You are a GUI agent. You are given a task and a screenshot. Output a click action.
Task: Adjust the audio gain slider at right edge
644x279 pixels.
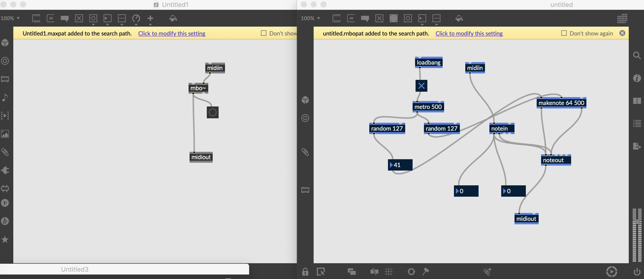click(637, 222)
